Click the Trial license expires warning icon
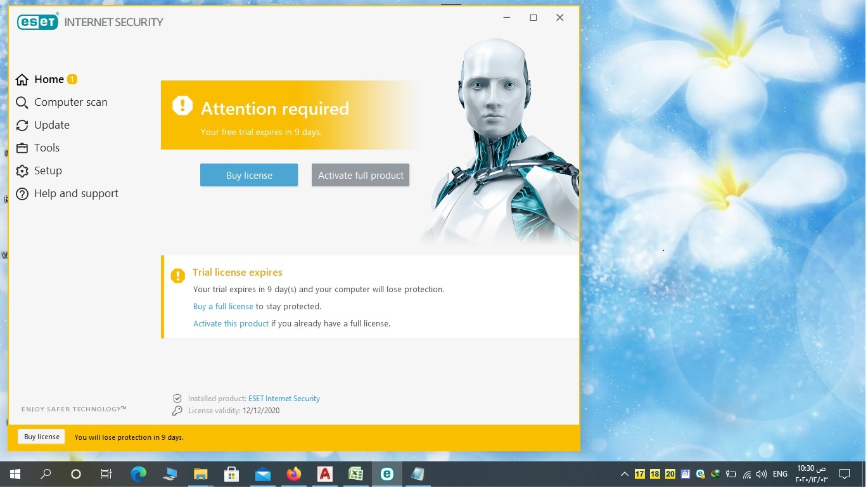868x488 pixels. [x=178, y=276]
